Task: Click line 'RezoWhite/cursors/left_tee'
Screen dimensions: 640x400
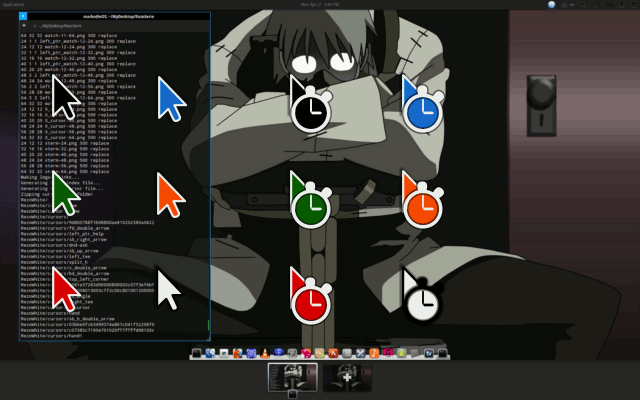Action: click(x=56, y=257)
